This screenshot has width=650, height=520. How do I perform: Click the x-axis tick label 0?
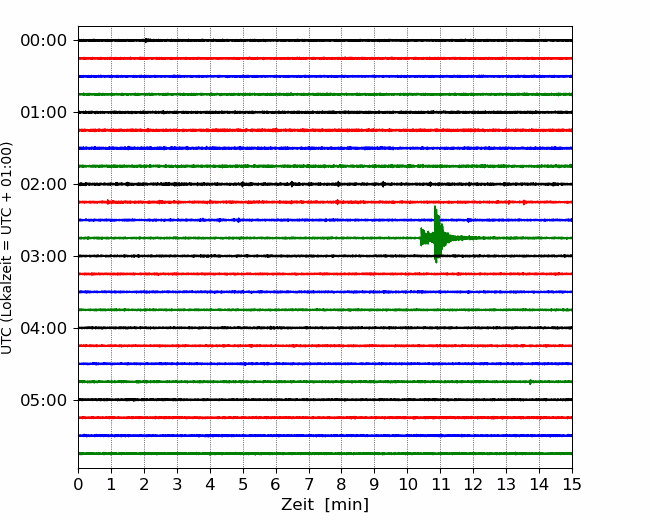coord(78,484)
